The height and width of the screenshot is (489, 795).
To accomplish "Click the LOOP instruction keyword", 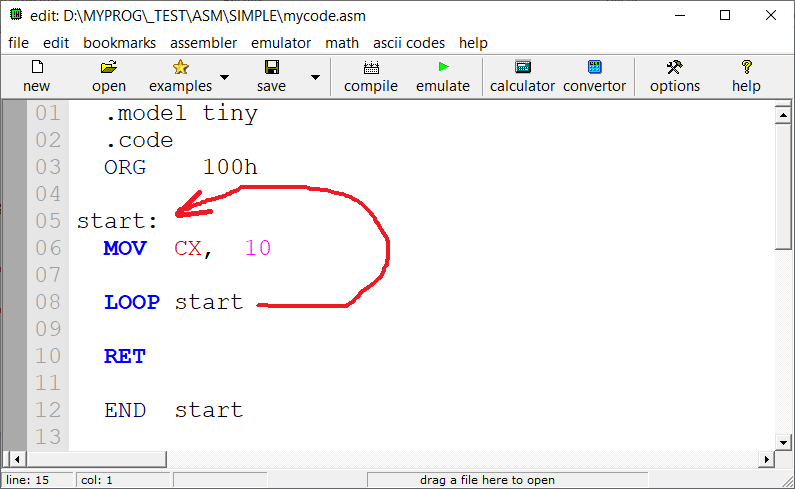I will tap(132, 302).
